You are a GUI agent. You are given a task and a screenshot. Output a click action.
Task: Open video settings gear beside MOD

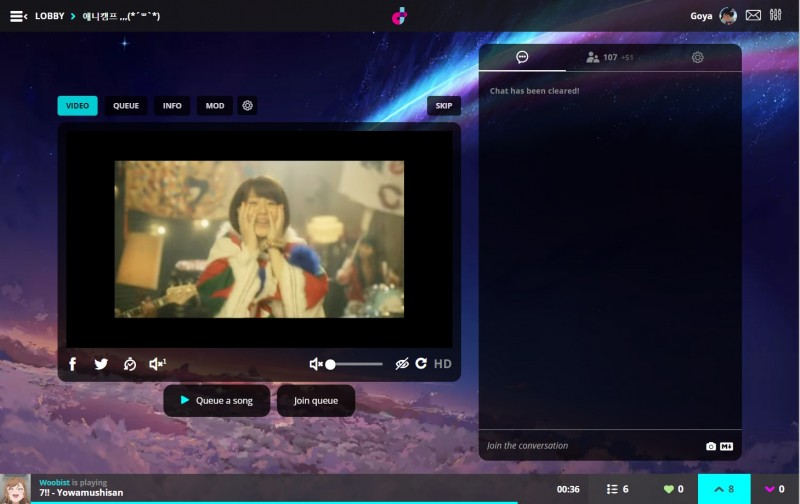pyautogui.click(x=248, y=105)
